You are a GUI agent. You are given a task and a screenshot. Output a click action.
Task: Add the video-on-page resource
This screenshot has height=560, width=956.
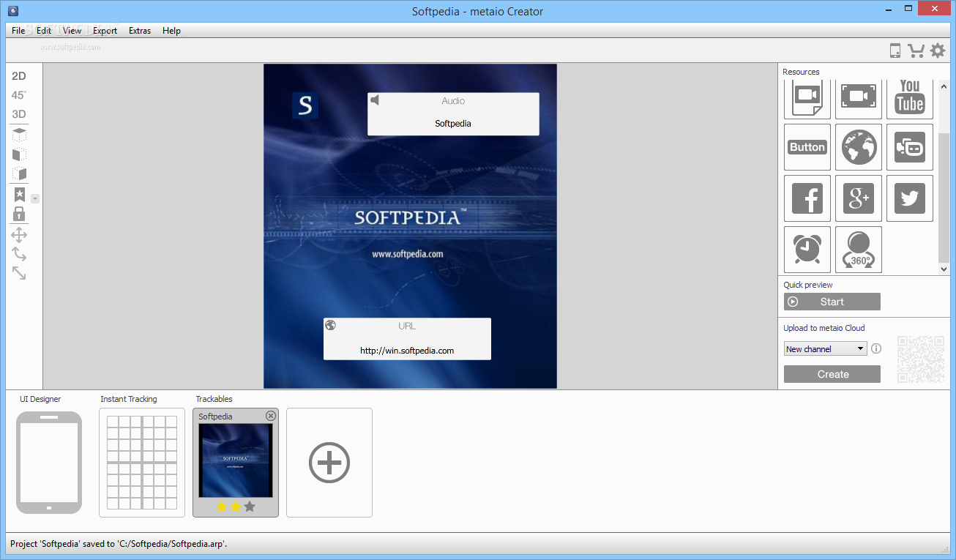point(807,97)
